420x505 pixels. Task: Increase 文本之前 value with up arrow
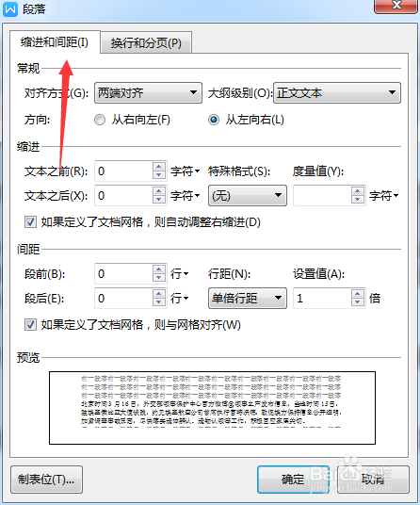click(158, 167)
